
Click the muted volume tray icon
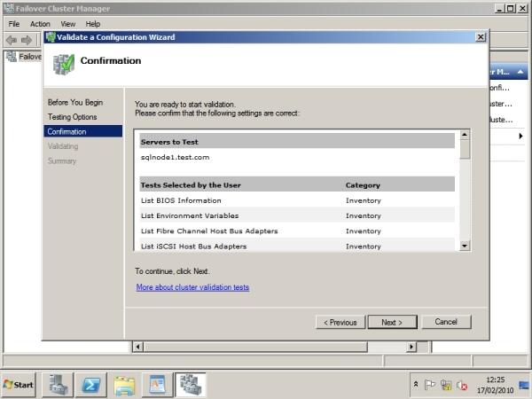(462, 385)
